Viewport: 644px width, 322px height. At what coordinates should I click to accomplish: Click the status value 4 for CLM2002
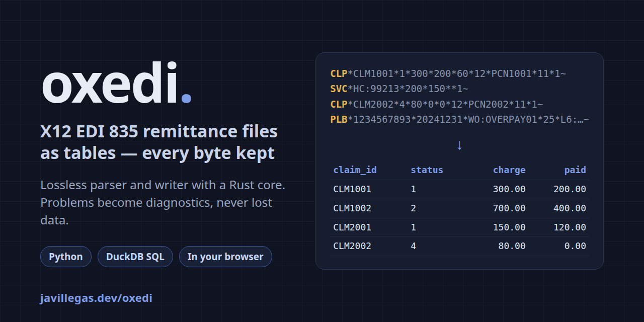point(414,246)
